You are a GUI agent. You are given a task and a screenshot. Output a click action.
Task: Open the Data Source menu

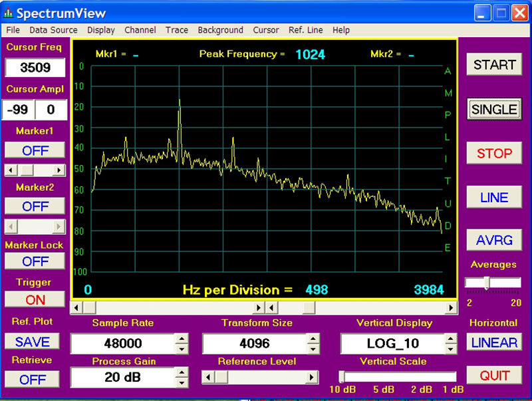[x=53, y=30]
